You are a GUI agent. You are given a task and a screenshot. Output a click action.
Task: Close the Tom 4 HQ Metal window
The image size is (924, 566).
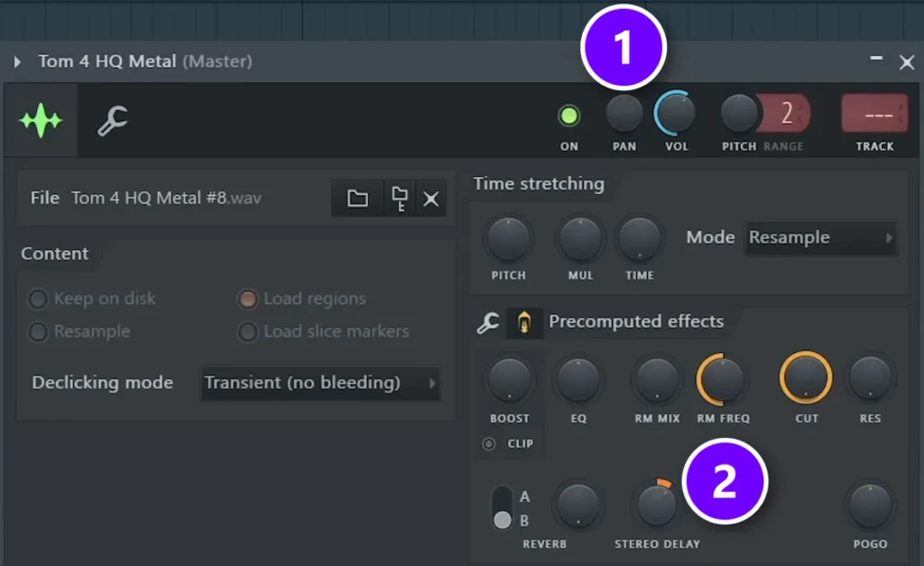[x=906, y=62]
